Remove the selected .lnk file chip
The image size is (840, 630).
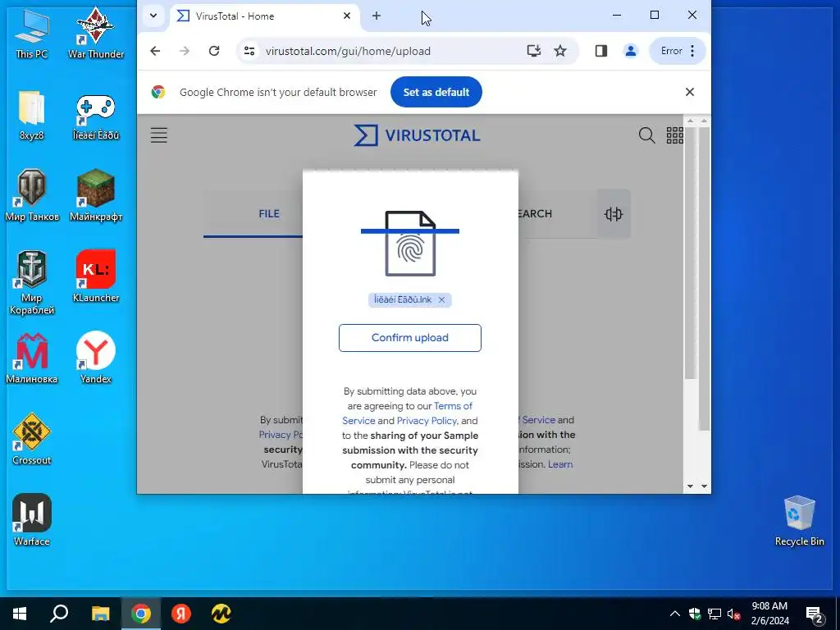[441, 300]
